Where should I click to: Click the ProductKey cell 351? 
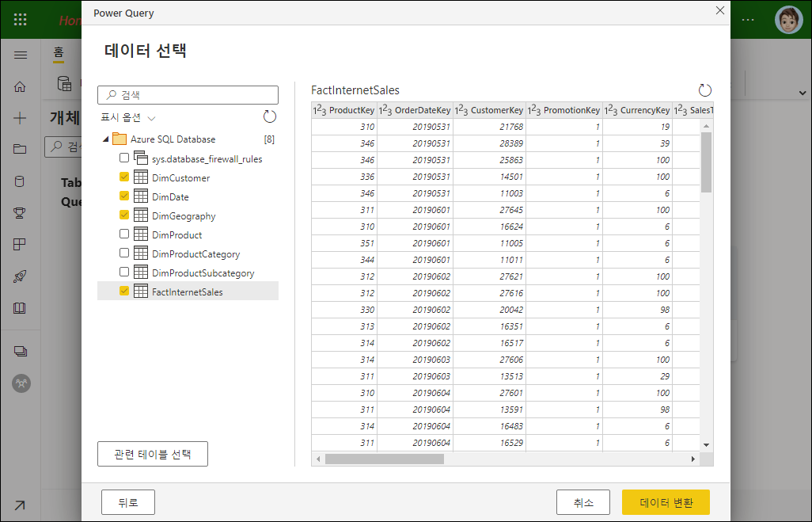pos(344,243)
